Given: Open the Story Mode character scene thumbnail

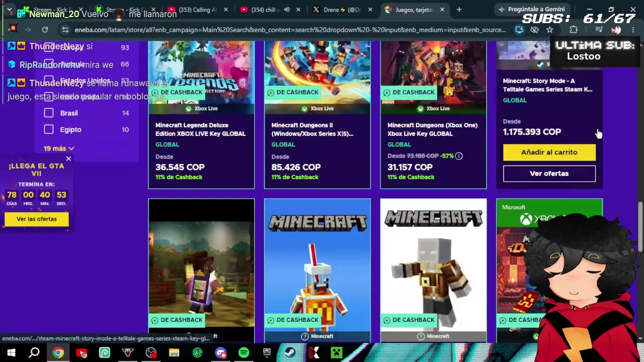Looking at the screenshot, I should [201, 269].
